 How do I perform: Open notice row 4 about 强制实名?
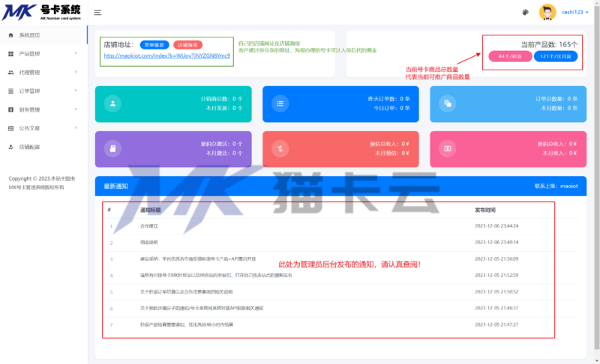click(x=216, y=276)
